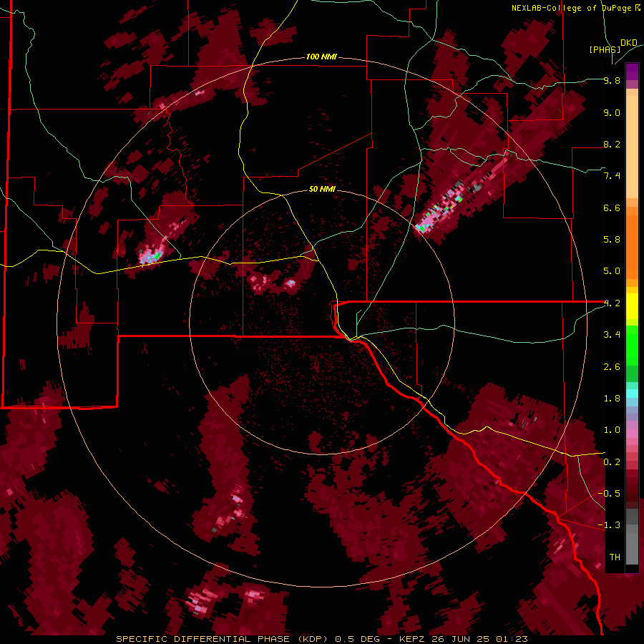Select the 50 NMI range ring label
Viewport: 644px width, 644px height.
click(323, 189)
